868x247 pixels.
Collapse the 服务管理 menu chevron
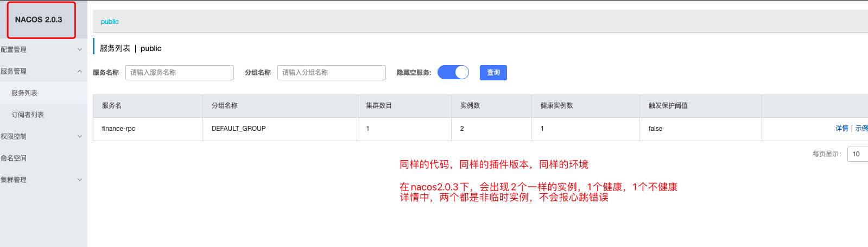tap(80, 71)
